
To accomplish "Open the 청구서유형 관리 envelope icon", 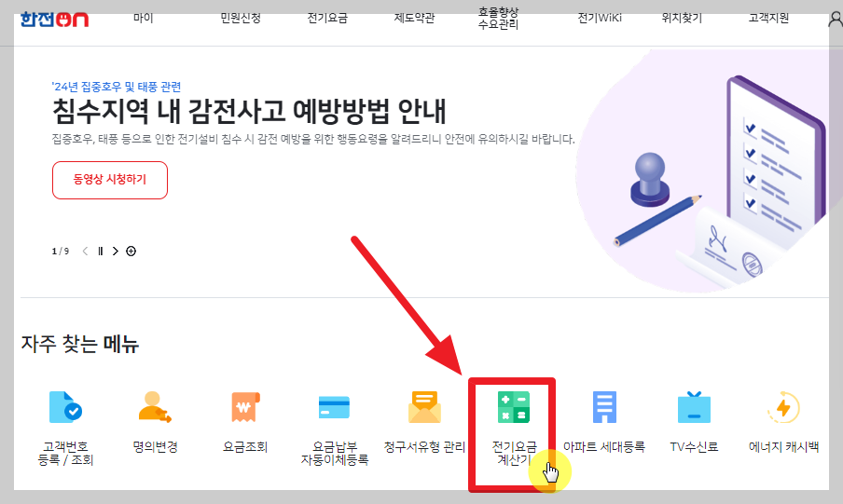I will coord(424,407).
